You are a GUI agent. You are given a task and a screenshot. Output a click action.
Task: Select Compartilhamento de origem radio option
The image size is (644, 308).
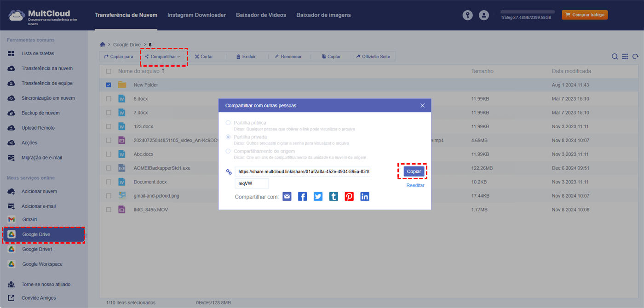click(228, 151)
